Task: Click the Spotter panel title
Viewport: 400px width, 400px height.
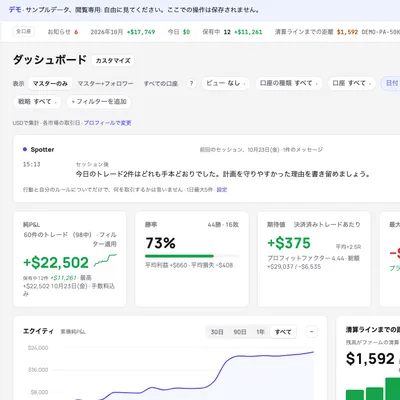Action: (42, 150)
